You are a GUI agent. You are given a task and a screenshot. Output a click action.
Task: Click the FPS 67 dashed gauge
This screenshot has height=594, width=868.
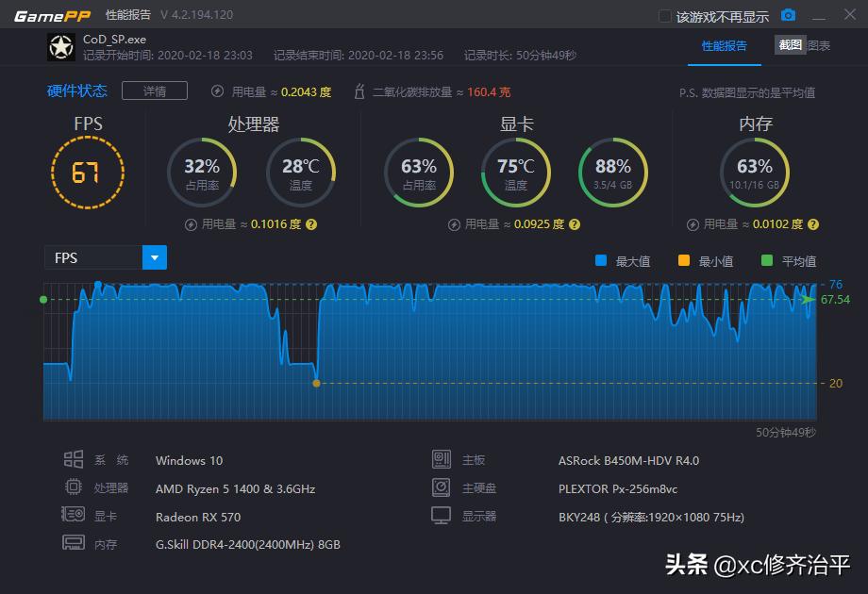pos(88,173)
